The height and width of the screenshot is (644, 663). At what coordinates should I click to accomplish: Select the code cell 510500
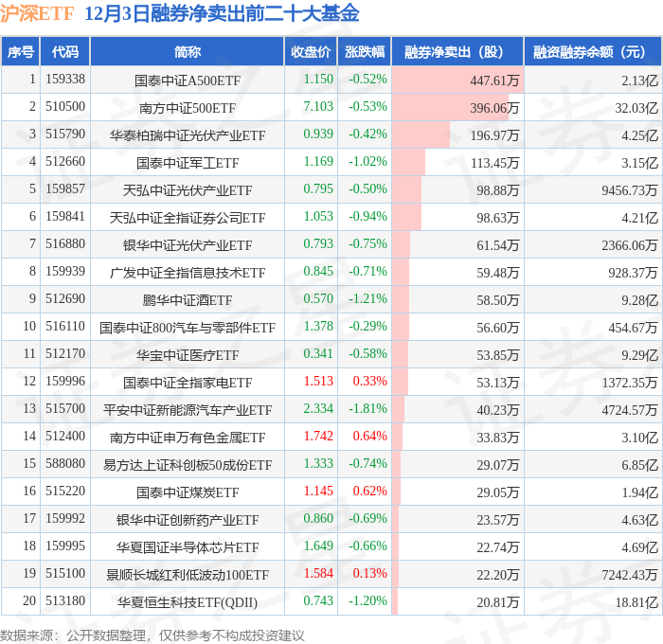coord(65,107)
